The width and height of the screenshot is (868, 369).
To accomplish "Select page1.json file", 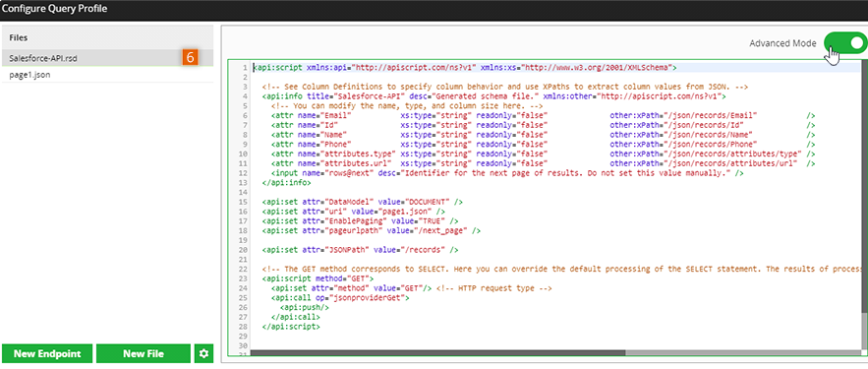I will pyautogui.click(x=108, y=74).
